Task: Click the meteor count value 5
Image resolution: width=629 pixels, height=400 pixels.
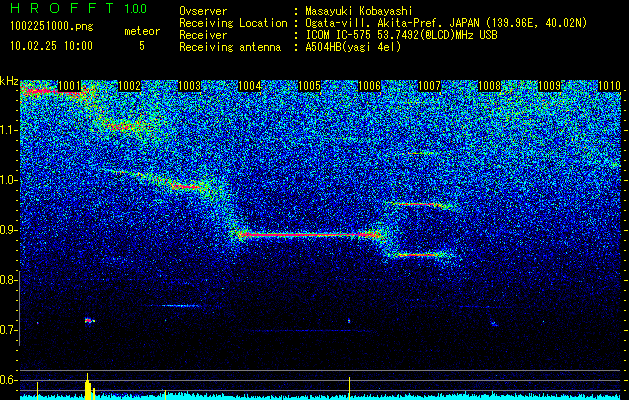Action: point(142,46)
